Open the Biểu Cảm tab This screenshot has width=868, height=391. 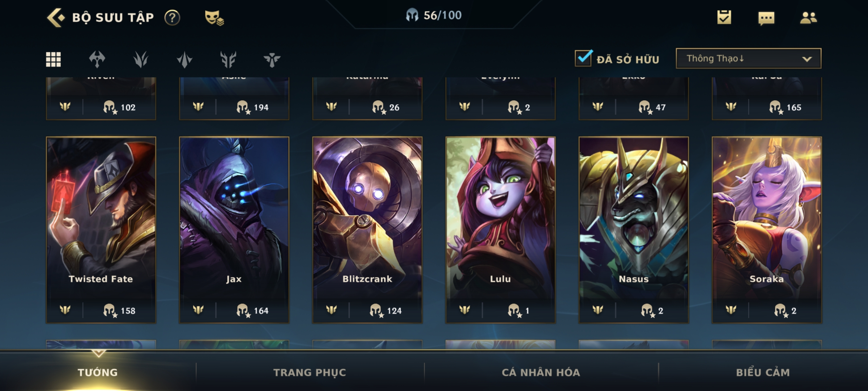click(763, 372)
